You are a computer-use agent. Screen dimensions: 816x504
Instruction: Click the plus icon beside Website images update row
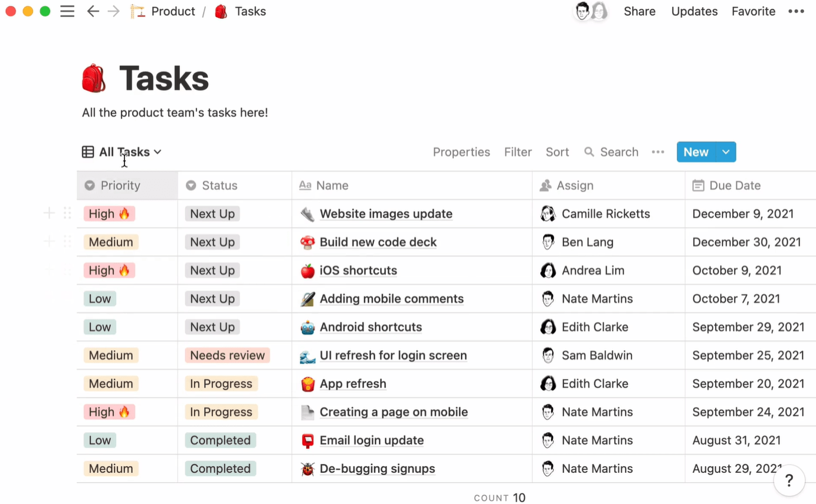50,213
